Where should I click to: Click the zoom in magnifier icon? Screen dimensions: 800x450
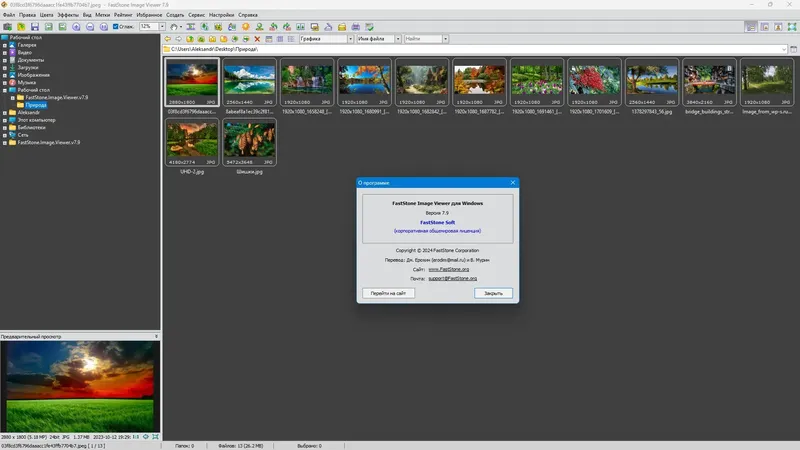coord(75,26)
